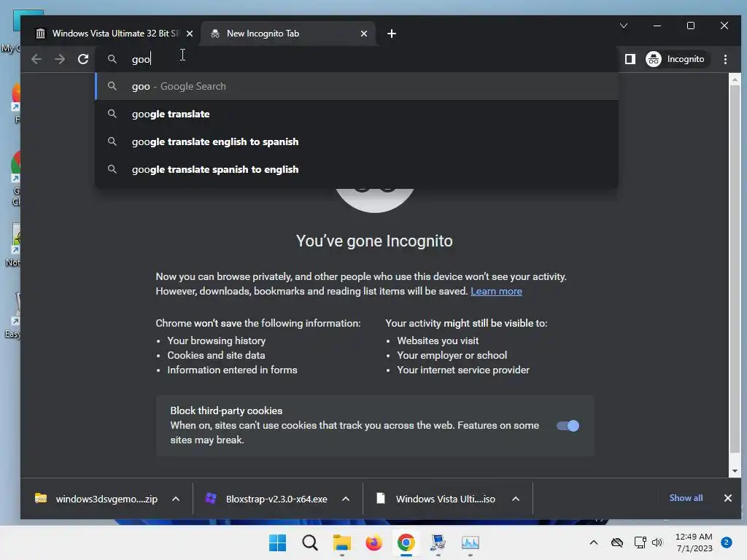
Task: Open the side panel icon beside Incognito
Action: point(630,59)
